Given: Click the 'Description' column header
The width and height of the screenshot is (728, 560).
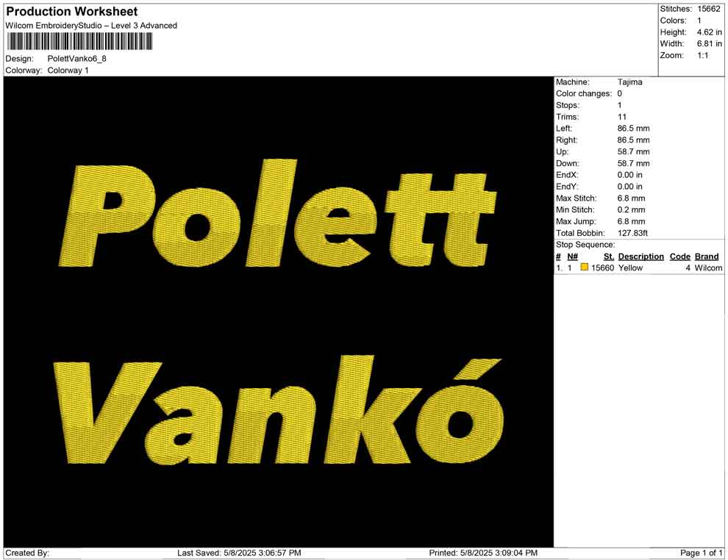Looking at the screenshot, I should [640, 256].
